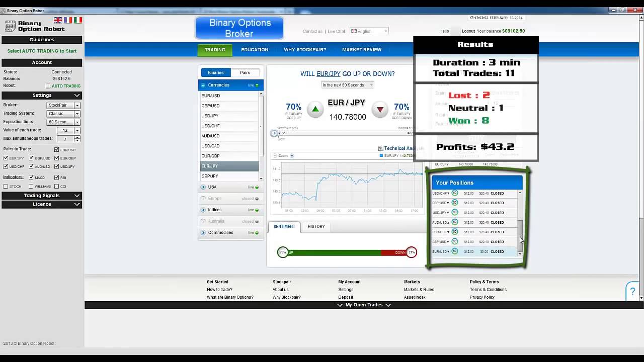Open Technical Analysis chart icon

[x=381, y=148]
